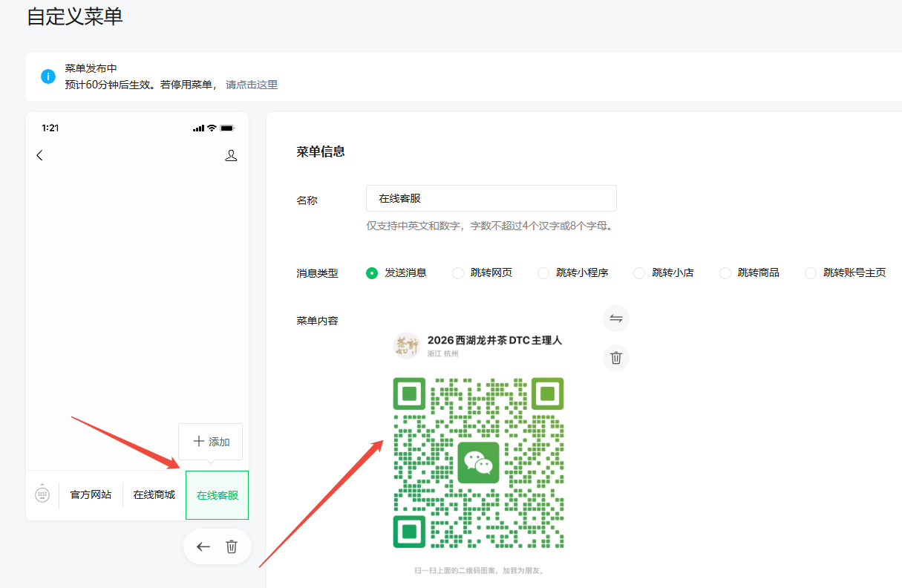Choose the 跳转小店 radio option

[639, 273]
